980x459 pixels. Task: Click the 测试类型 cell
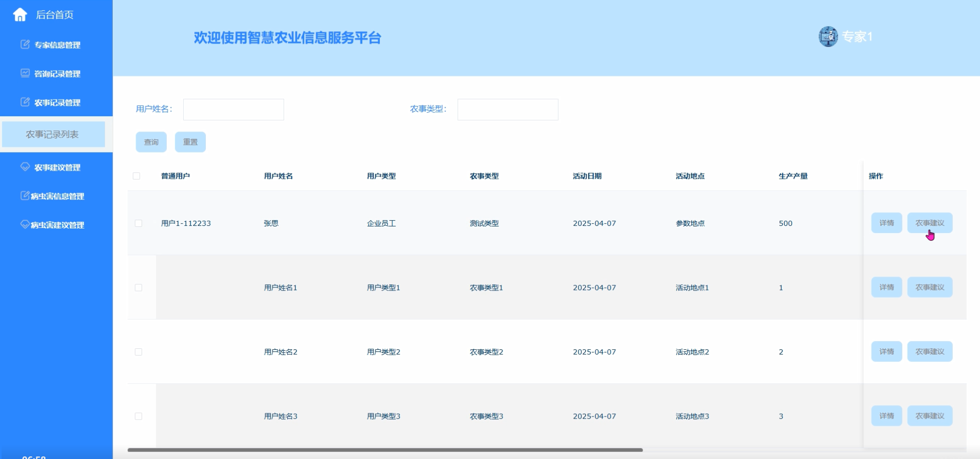pyautogui.click(x=484, y=223)
